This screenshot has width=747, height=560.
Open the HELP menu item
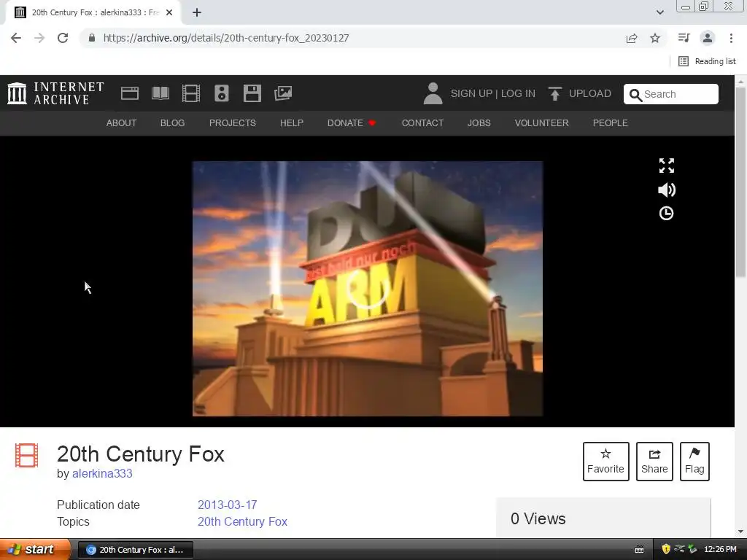click(x=292, y=122)
